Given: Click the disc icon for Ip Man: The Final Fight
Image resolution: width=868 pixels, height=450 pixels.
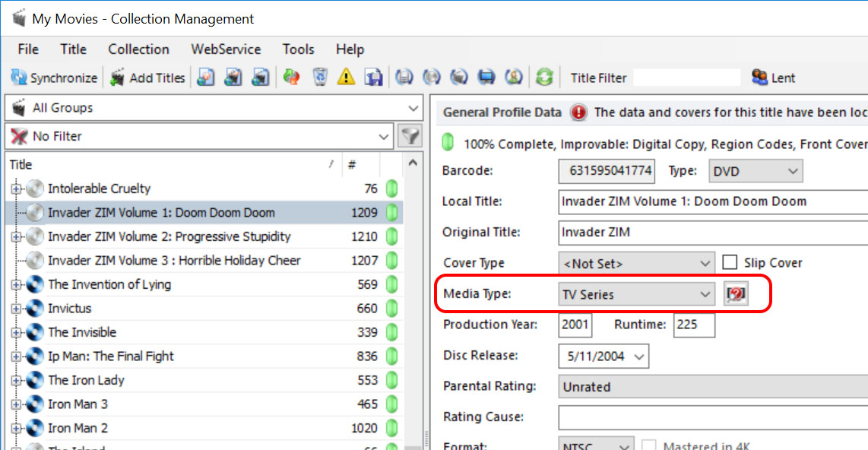Looking at the screenshot, I should click(x=35, y=356).
